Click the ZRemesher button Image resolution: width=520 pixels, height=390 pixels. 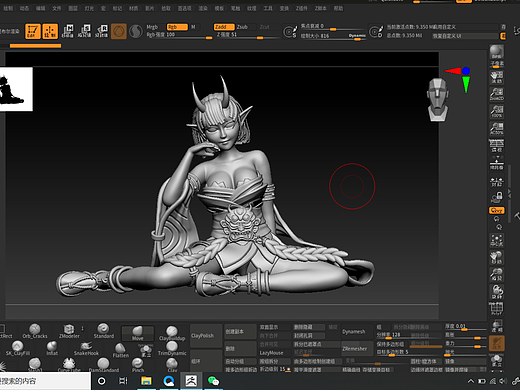356,348
